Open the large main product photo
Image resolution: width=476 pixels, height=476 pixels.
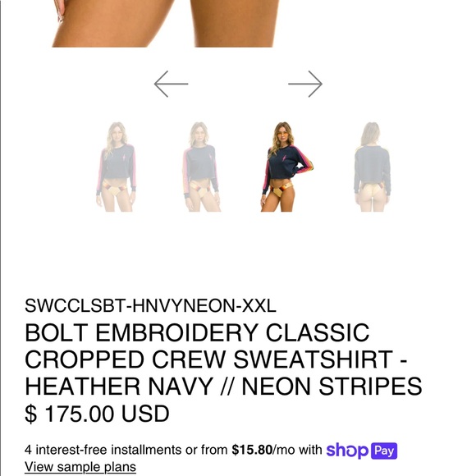(x=166, y=24)
